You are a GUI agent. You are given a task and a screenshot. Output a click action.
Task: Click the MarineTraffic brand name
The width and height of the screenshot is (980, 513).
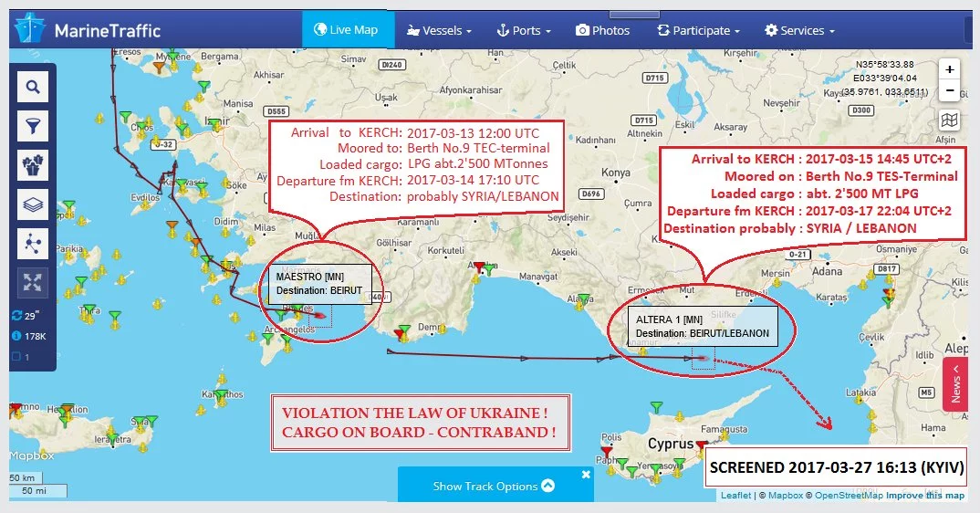pyautogui.click(x=108, y=30)
